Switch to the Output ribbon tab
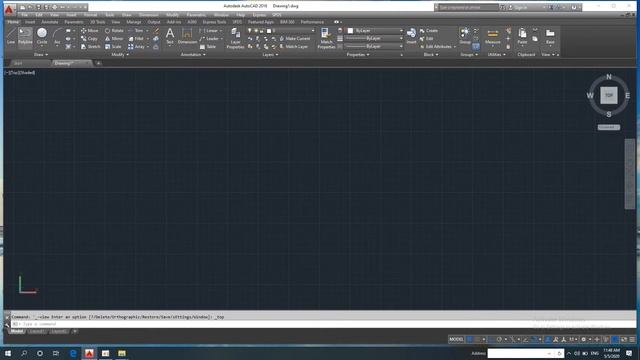Viewport: 640px width, 360px height. (x=154, y=22)
